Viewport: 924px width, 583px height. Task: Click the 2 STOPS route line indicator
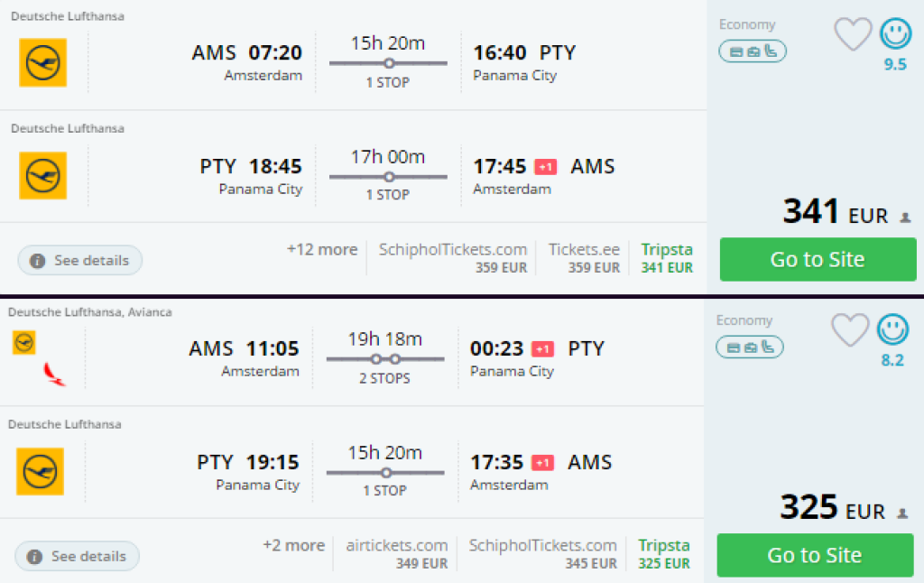click(385, 359)
